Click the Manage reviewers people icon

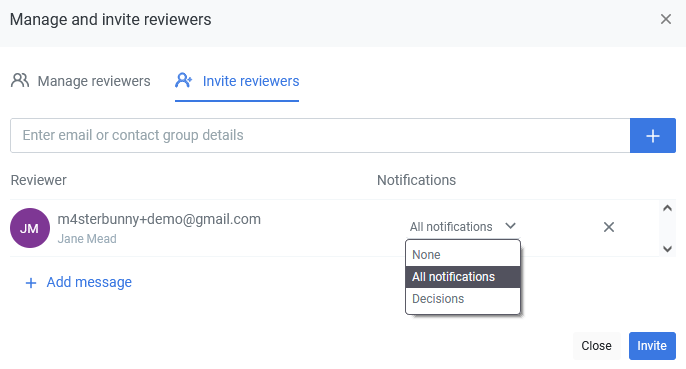(x=20, y=81)
